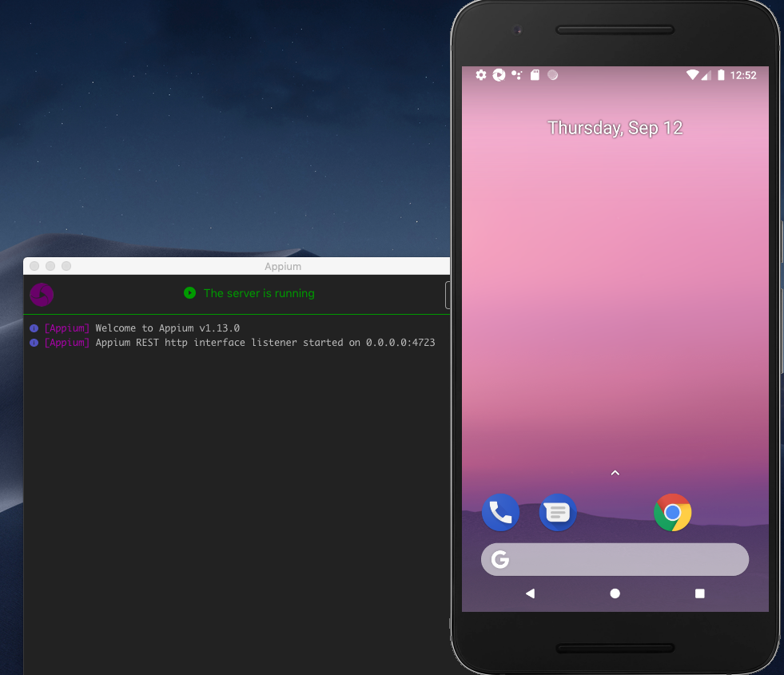Click the green server running play icon
The image size is (784, 675).
189,293
